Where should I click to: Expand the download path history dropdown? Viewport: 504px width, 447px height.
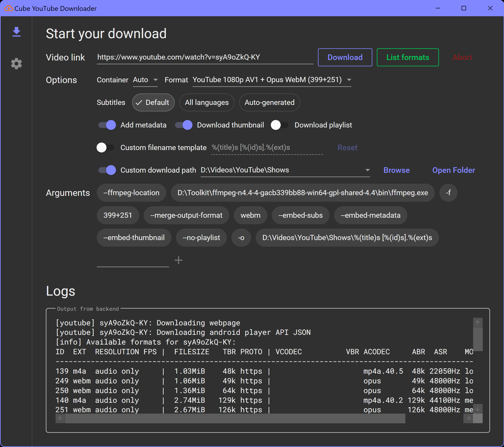367,170
